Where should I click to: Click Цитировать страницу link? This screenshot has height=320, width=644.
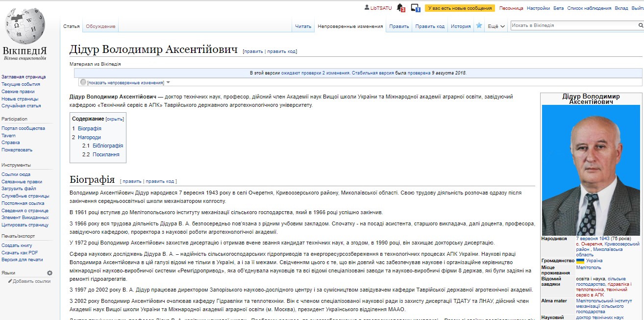click(25, 225)
